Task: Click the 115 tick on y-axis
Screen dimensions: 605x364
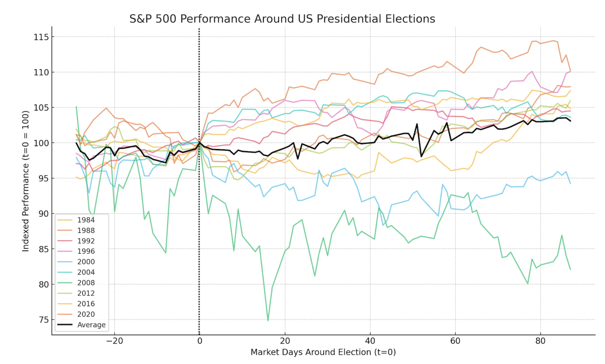Action: coord(41,37)
